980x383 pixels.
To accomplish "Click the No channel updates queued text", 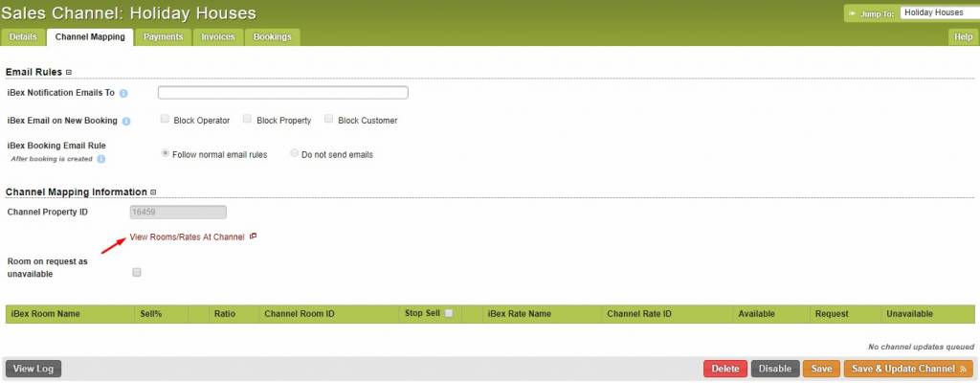I will coord(921,347).
